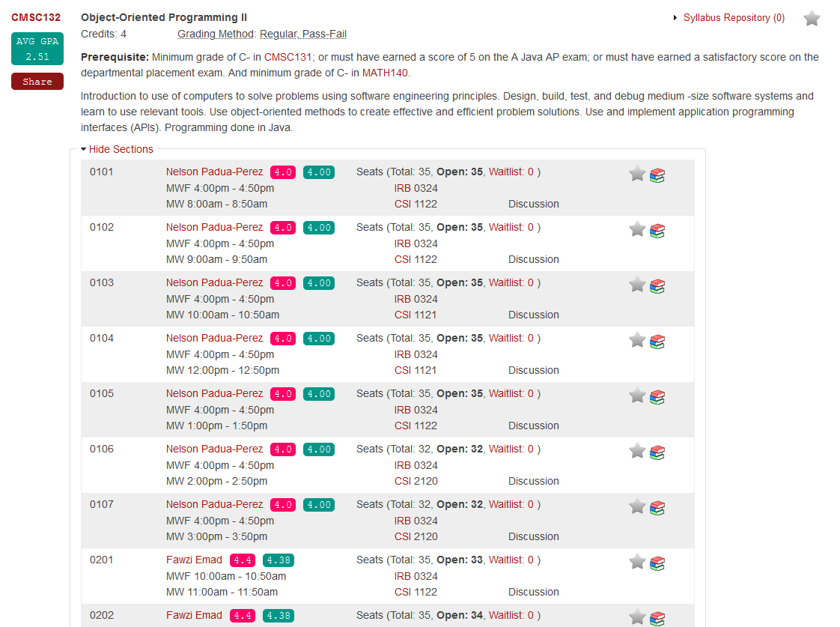The image size is (840, 627).
Task: Open Nelson Padua-Perez in section 0101
Action: pyautogui.click(x=214, y=172)
